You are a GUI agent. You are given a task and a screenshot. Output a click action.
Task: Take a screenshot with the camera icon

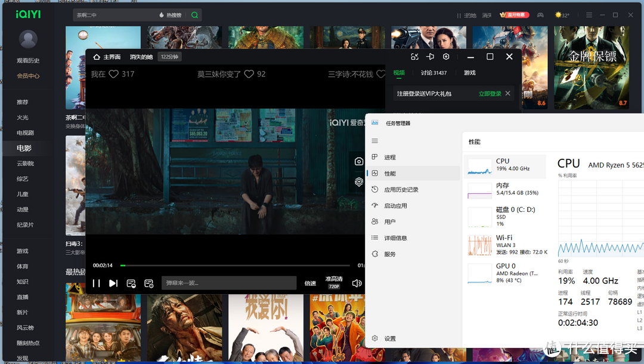[359, 162]
